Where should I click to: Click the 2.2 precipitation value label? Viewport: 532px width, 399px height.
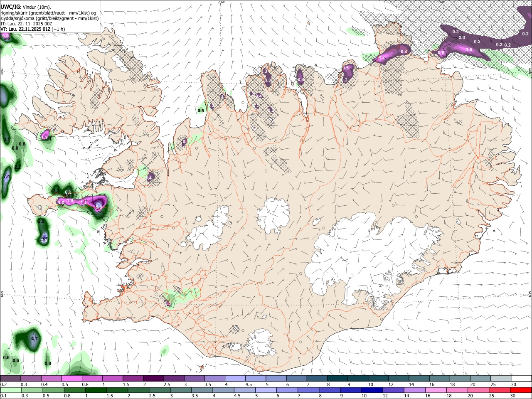[17, 167]
